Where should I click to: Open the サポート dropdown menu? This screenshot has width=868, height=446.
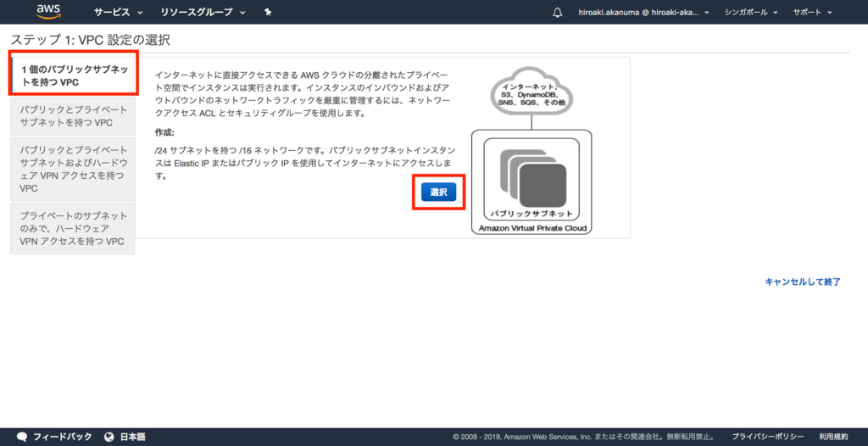(812, 12)
